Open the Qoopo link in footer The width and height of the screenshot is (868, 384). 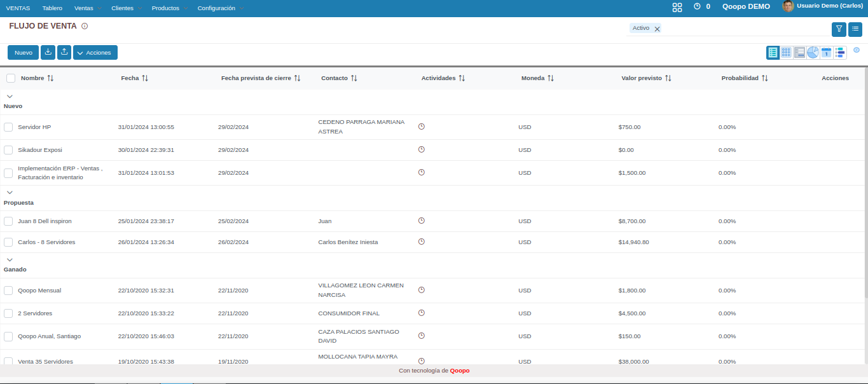click(460, 370)
